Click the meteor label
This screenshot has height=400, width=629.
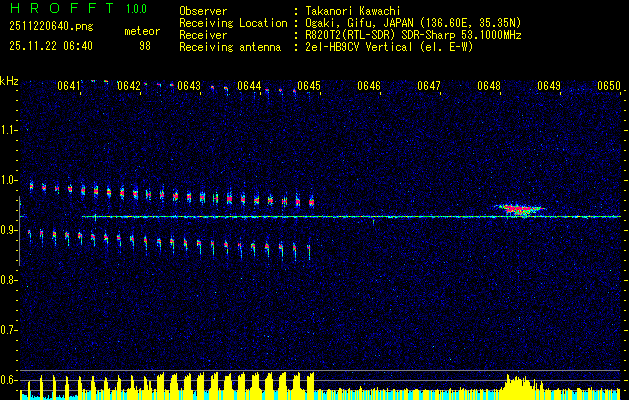[x=142, y=31]
